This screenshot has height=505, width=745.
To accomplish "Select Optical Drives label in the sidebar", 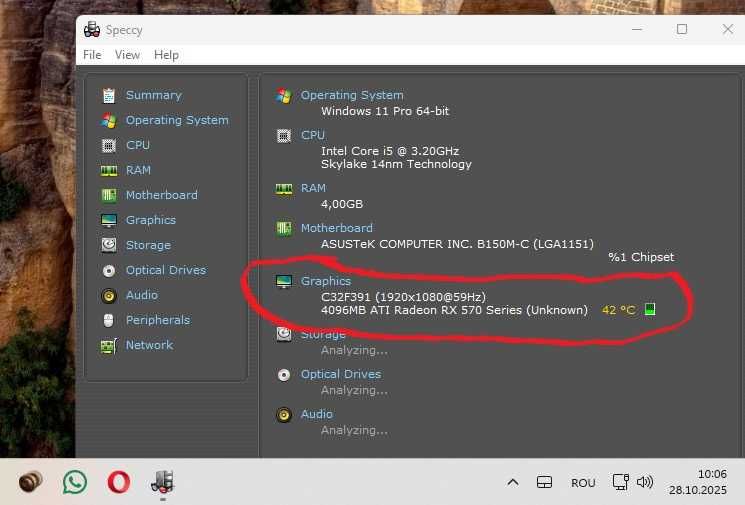I will 166,270.
